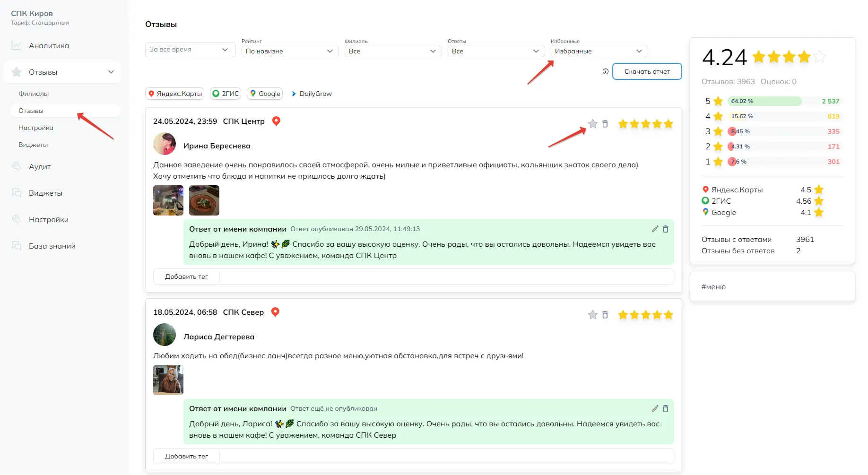Delete company reply to Ирина

coord(666,229)
